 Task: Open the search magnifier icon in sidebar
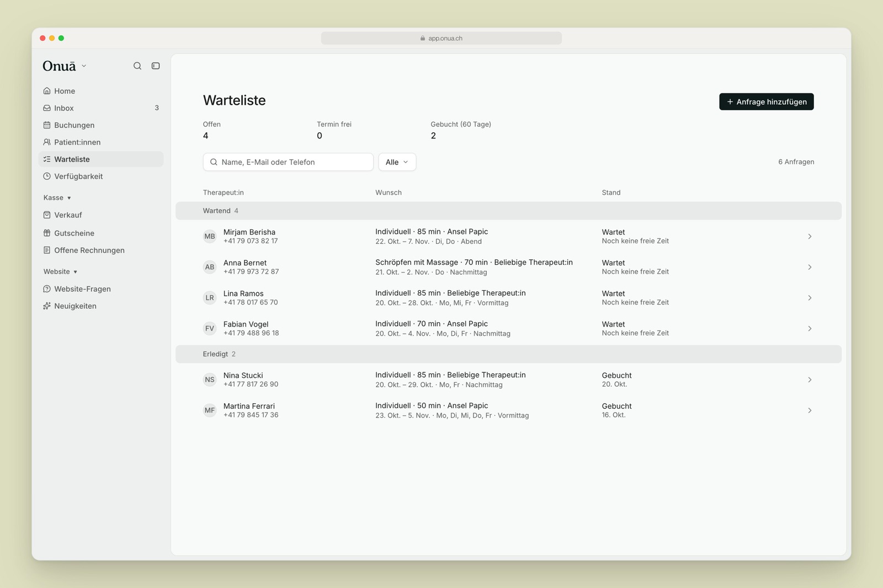click(137, 66)
